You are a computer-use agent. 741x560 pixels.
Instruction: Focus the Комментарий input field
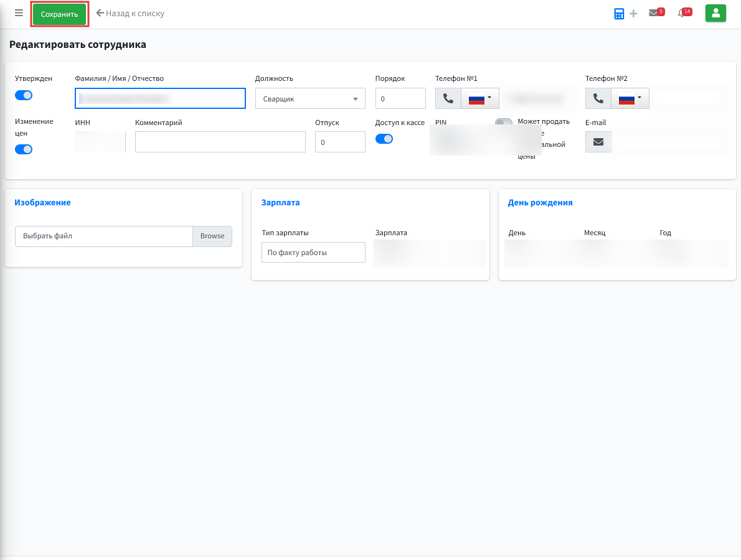220,142
